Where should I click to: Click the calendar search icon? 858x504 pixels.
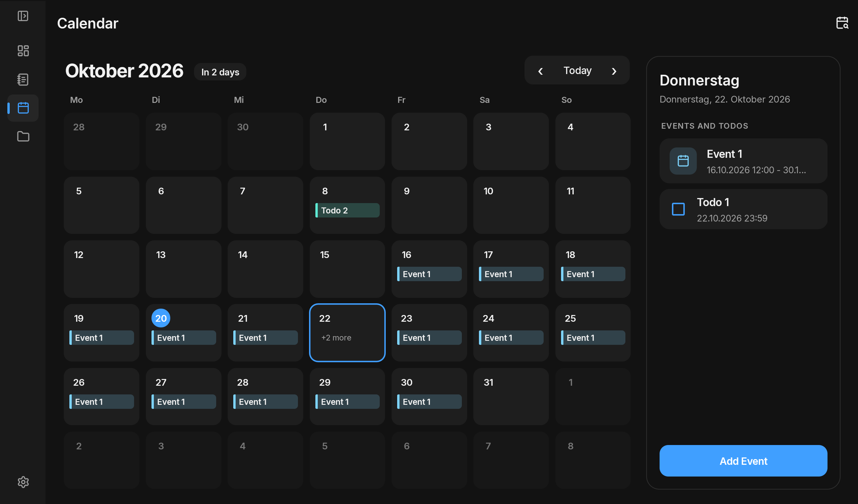pyautogui.click(x=842, y=23)
